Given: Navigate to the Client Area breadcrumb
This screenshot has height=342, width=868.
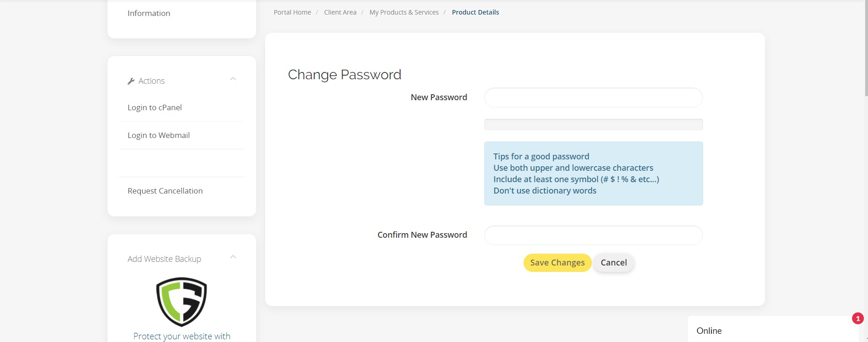Looking at the screenshot, I should point(340,12).
